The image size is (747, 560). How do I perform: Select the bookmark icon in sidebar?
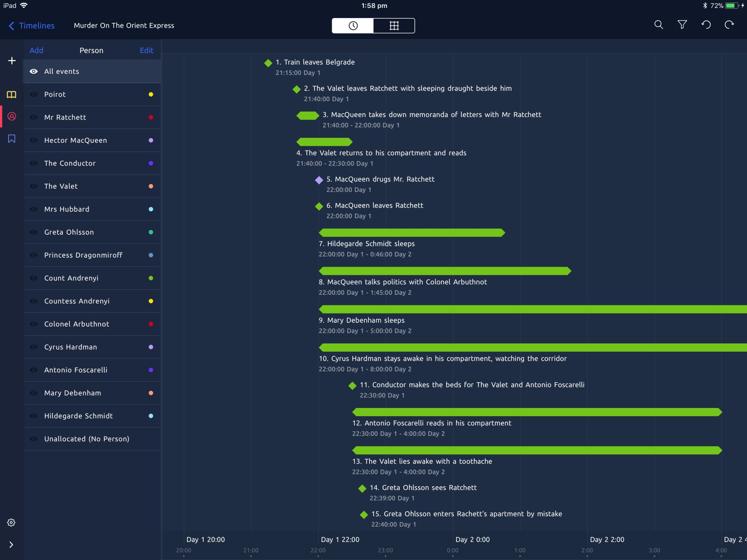pos(11,139)
